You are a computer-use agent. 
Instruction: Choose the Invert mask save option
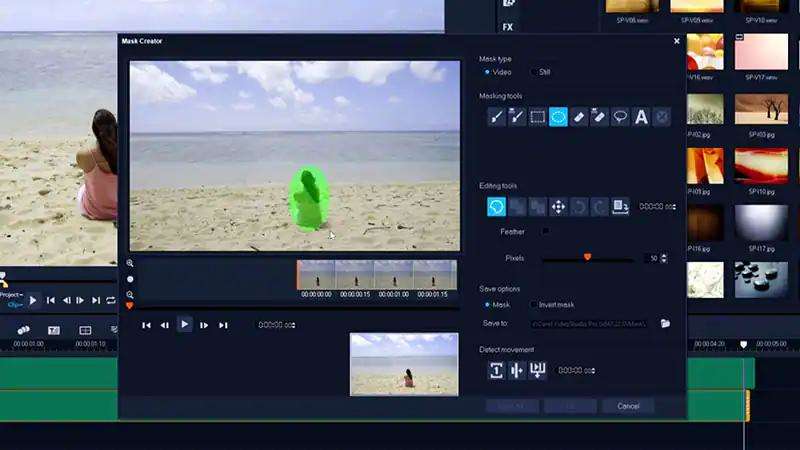(533, 304)
